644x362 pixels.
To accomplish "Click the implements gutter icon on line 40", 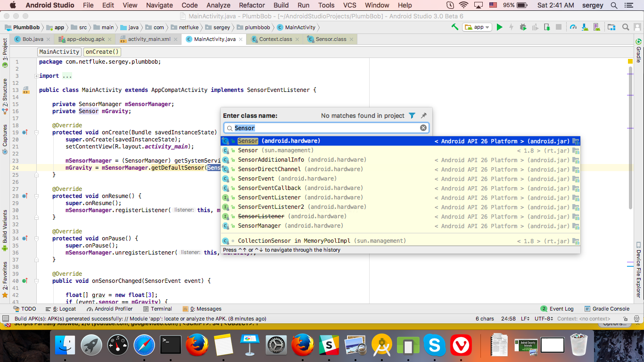I will point(25,281).
